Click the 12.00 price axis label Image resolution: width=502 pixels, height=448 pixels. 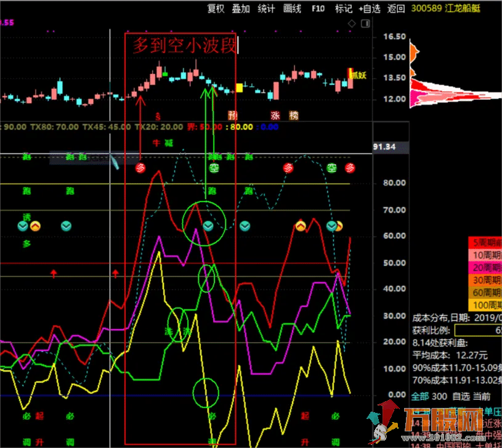(x=395, y=99)
